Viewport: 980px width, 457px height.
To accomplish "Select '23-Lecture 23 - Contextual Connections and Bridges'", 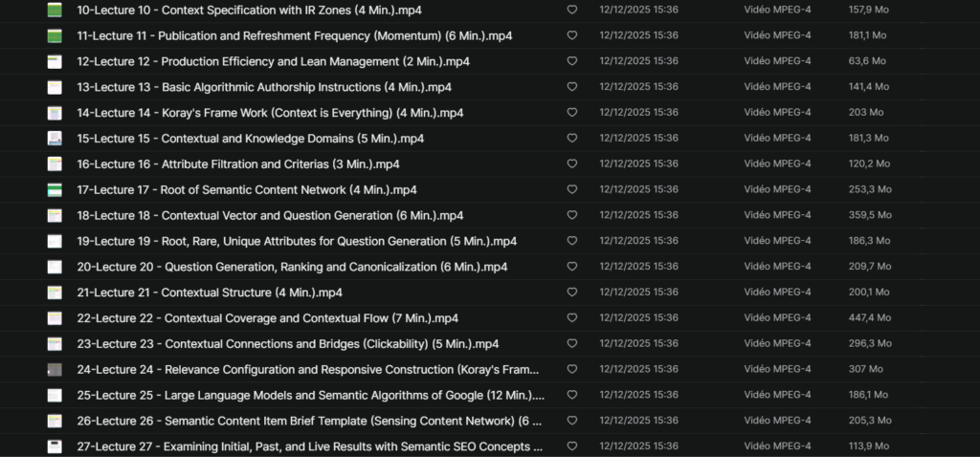I will 288,343.
